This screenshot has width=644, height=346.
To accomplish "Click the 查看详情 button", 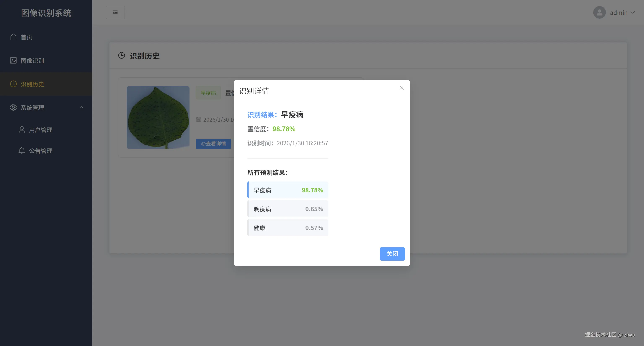I will (213, 144).
